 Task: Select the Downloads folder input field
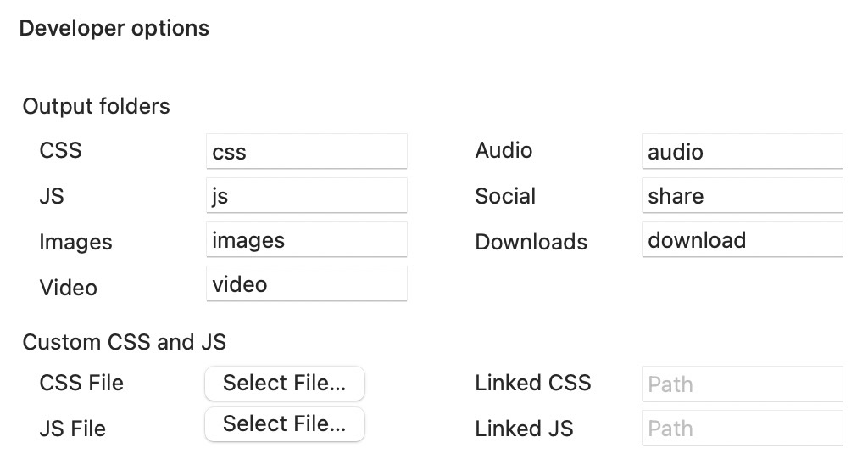click(x=742, y=240)
